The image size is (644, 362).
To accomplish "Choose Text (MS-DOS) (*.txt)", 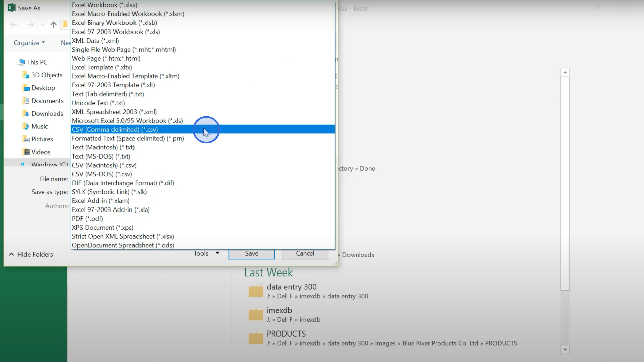I will pyautogui.click(x=203, y=156).
